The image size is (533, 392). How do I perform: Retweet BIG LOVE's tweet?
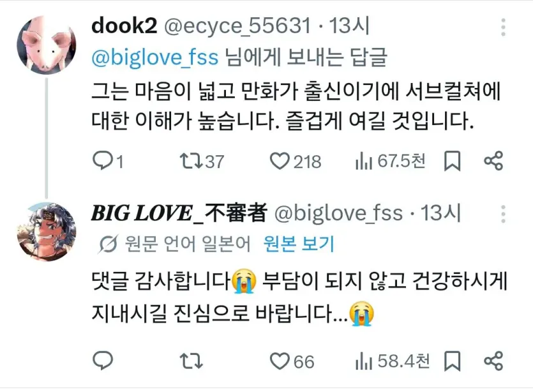(x=191, y=361)
